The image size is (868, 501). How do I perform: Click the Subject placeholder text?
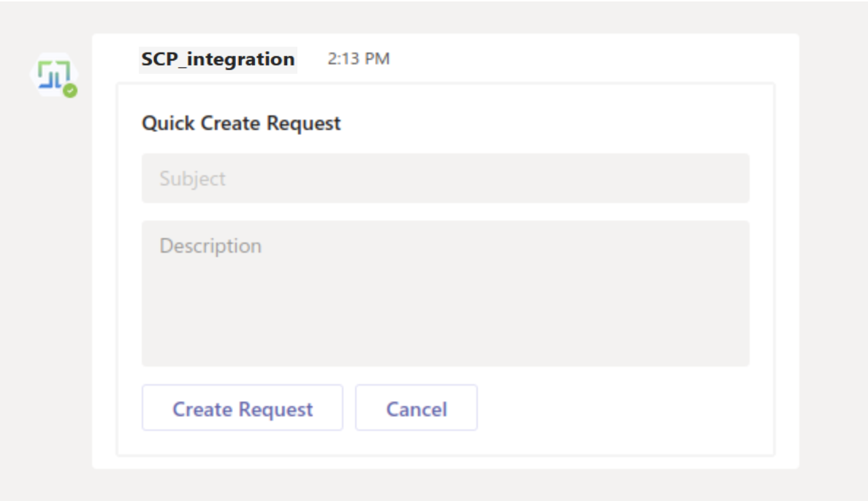click(x=193, y=179)
